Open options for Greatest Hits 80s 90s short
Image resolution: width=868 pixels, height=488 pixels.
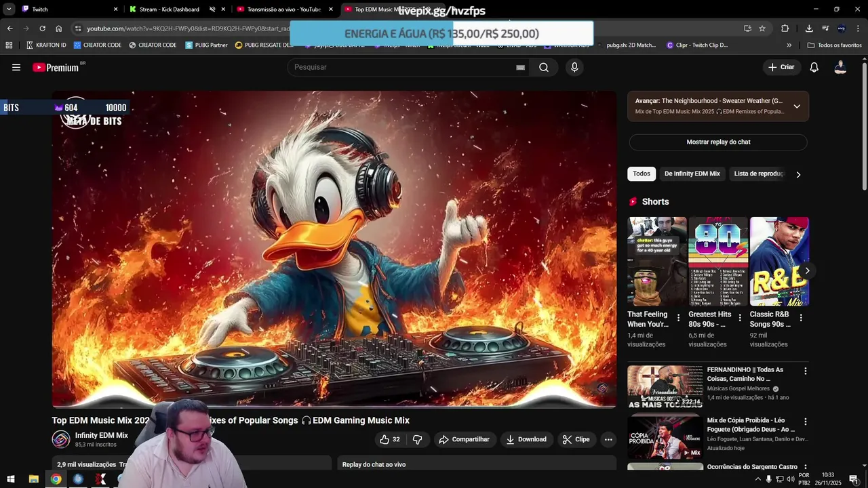point(739,317)
